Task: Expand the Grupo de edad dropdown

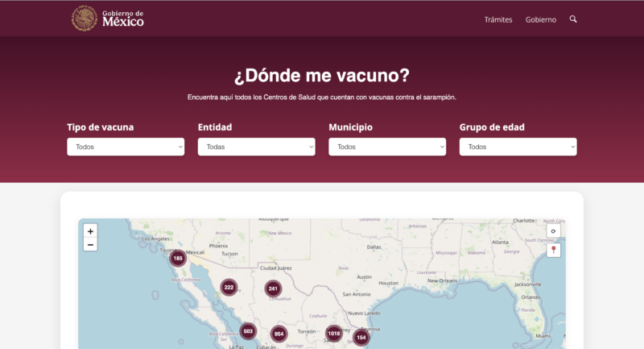Action: coord(518,147)
